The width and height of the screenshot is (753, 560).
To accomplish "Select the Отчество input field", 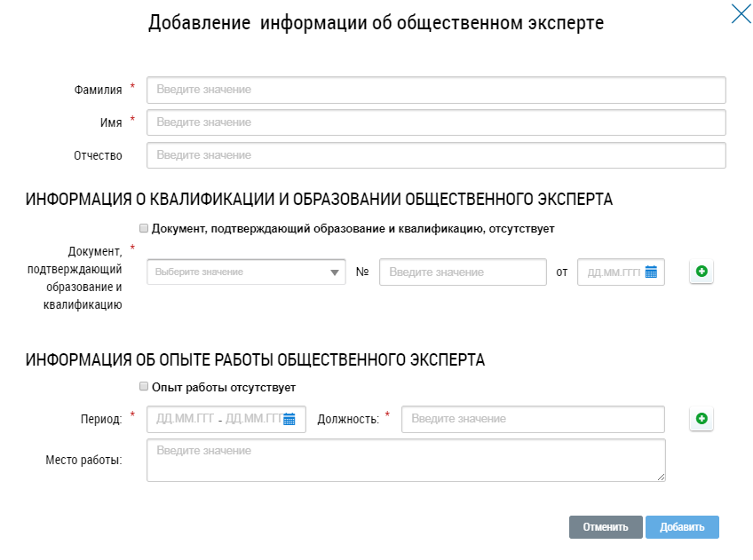I will [x=436, y=155].
